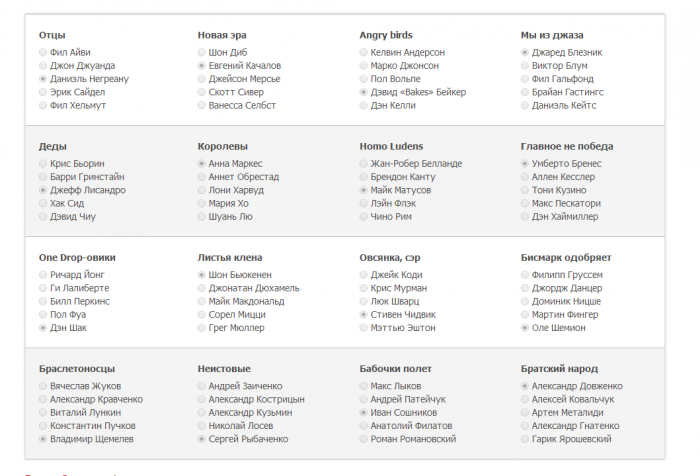Select Крис Бьорин in the Деды group

click(x=43, y=163)
